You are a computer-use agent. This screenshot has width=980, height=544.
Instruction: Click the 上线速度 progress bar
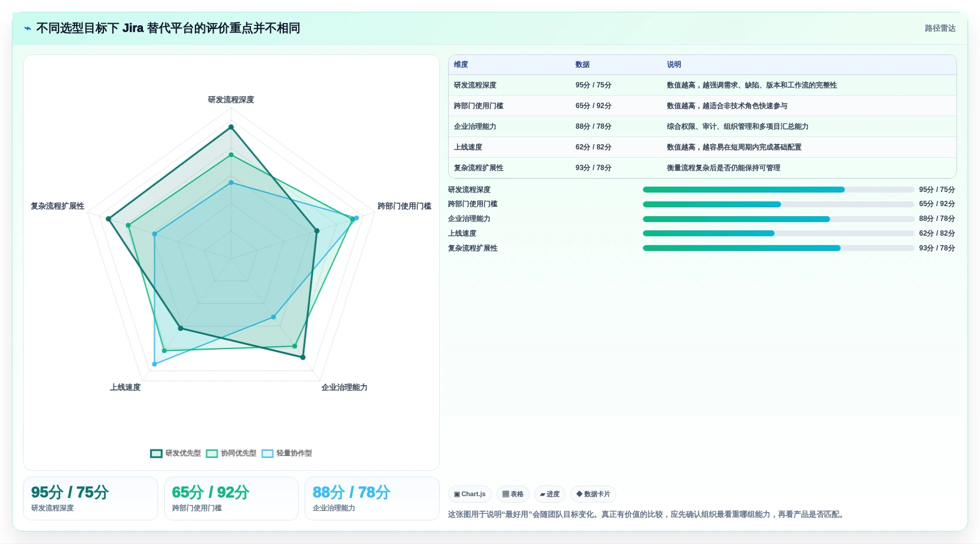pos(778,233)
